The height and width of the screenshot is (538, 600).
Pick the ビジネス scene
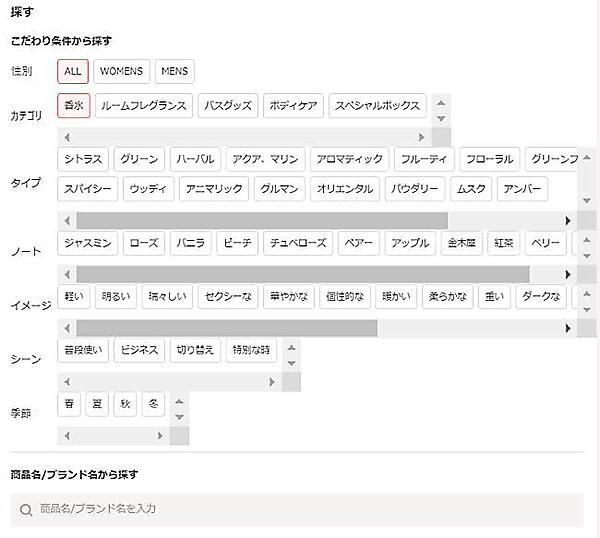[139, 350]
